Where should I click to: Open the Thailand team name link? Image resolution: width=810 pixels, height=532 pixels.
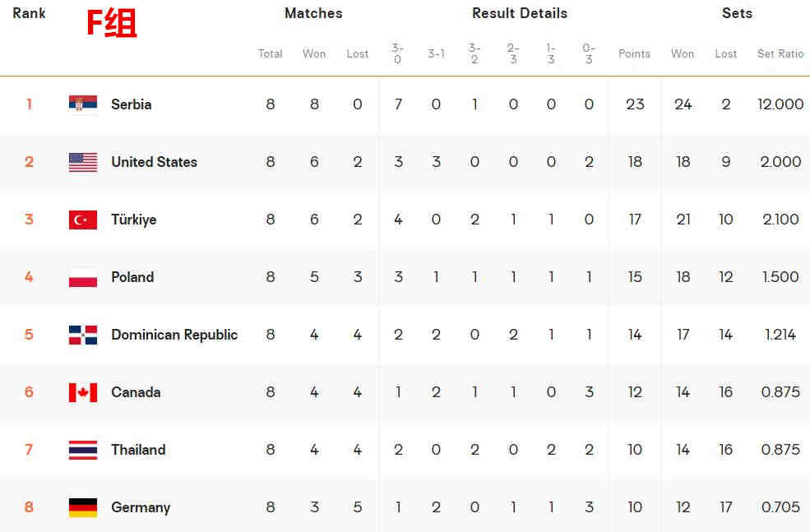click(138, 450)
